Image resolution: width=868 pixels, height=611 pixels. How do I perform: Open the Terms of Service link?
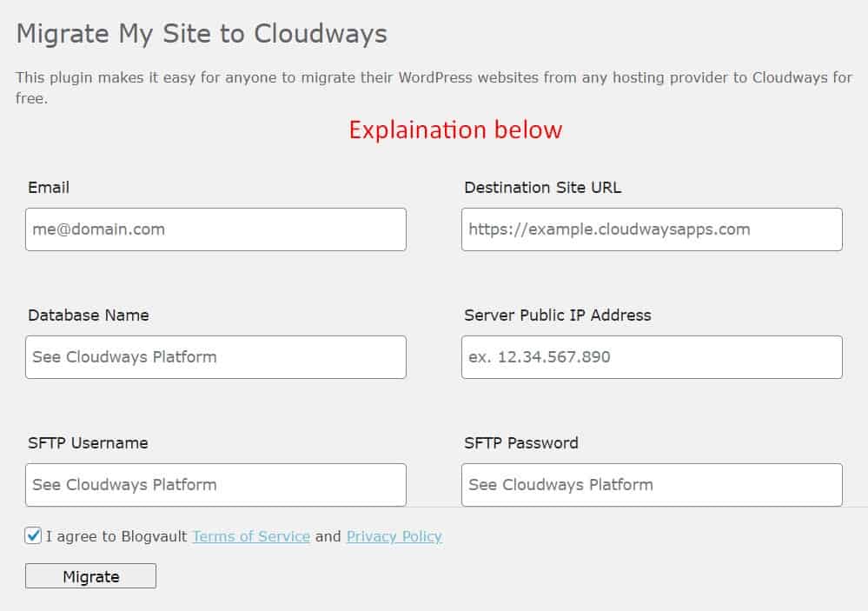pyautogui.click(x=251, y=536)
